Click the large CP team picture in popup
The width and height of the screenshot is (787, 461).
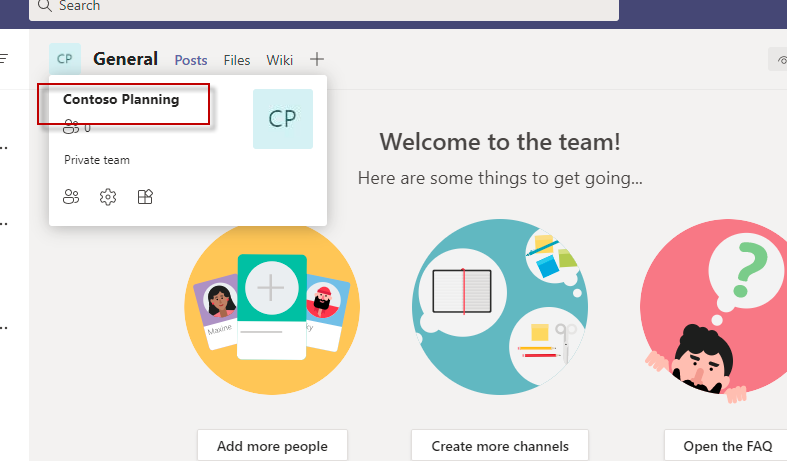tap(283, 119)
